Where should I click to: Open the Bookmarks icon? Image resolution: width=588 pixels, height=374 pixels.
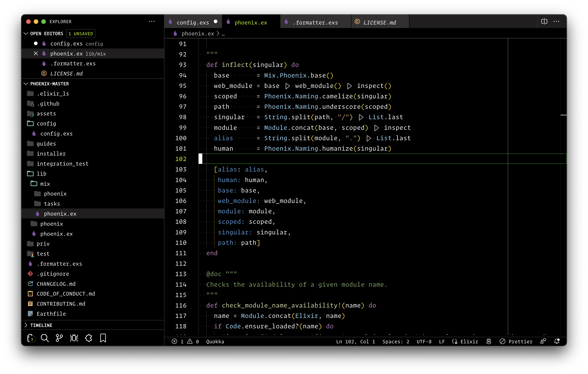(x=103, y=338)
